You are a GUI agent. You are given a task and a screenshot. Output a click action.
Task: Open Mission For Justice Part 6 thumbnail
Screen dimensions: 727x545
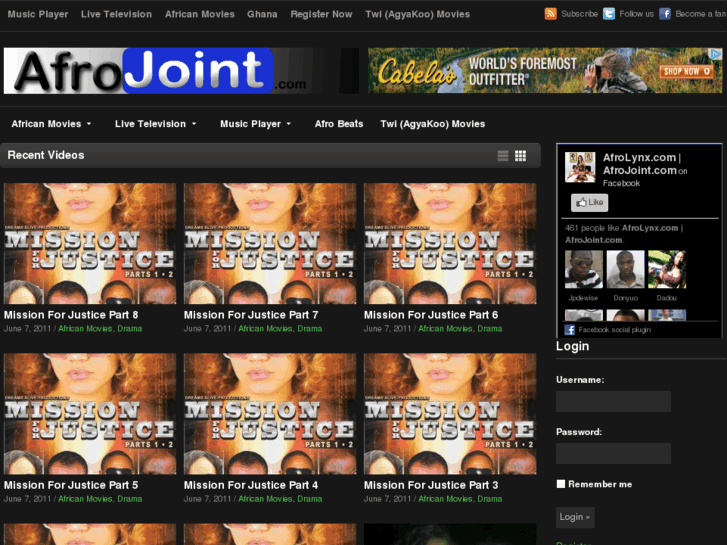point(450,244)
